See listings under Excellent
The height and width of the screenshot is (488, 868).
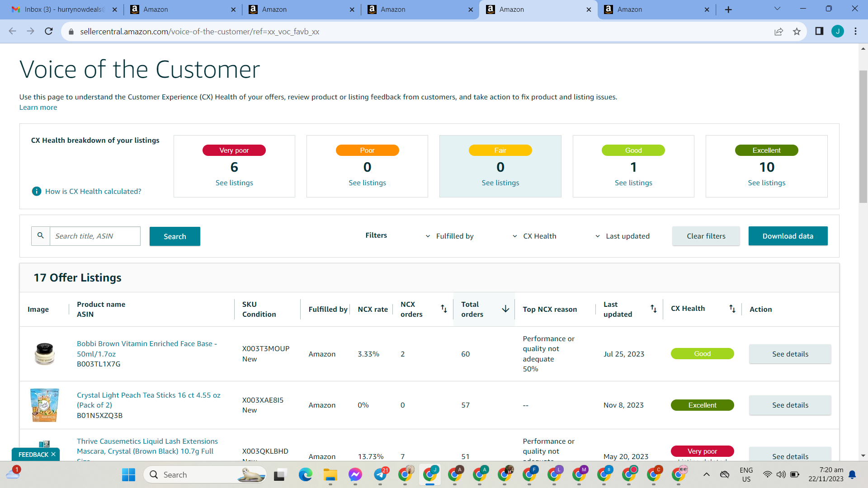click(x=766, y=183)
